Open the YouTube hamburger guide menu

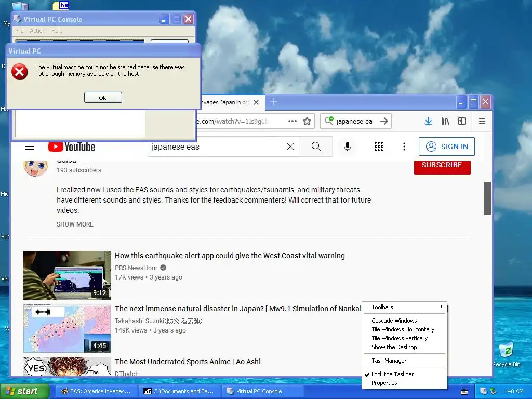pos(30,147)
